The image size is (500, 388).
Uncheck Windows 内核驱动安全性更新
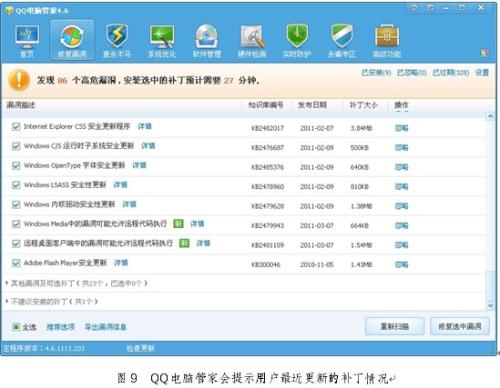coord(16,204)
